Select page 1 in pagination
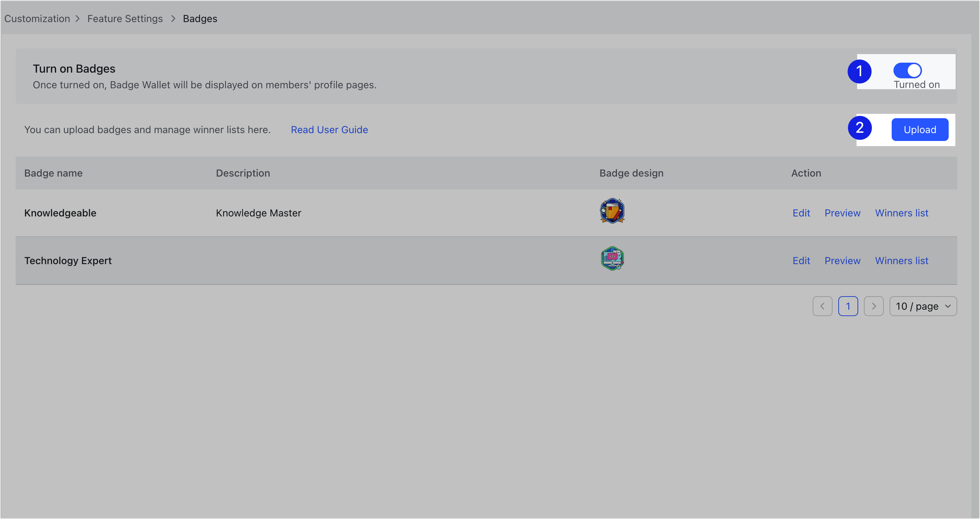Screen dimensions: 980x519 (848, 306)
